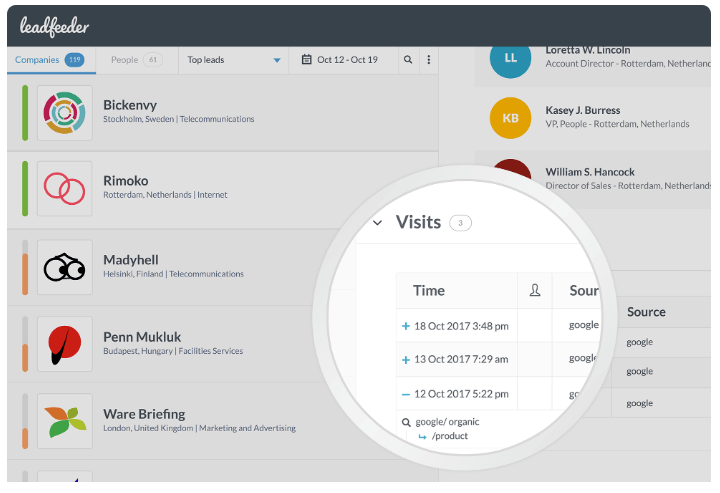
Task: Click the person icon column header
Action: tap(535, 290)
